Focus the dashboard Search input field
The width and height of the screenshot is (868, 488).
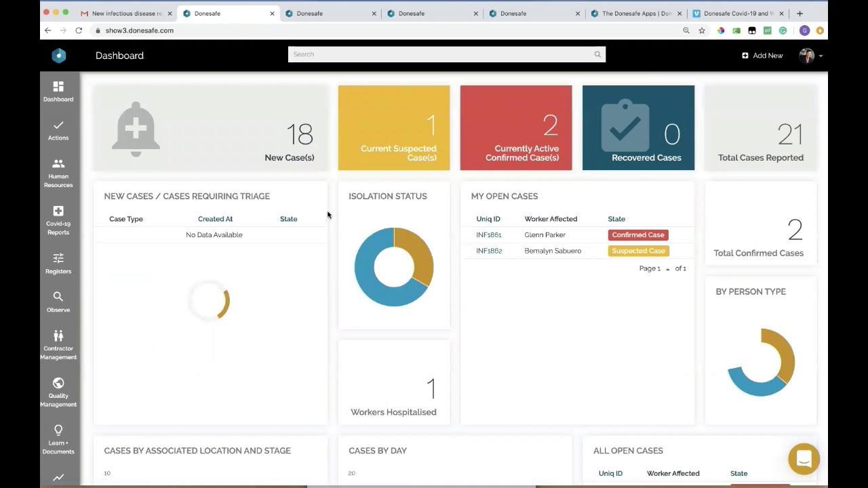pos(446,54)
